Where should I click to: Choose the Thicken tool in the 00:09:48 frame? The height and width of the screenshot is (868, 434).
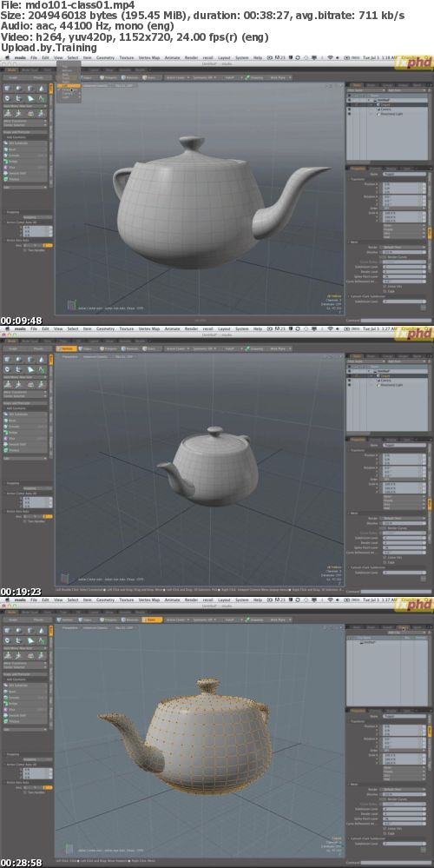pos(25,179)
